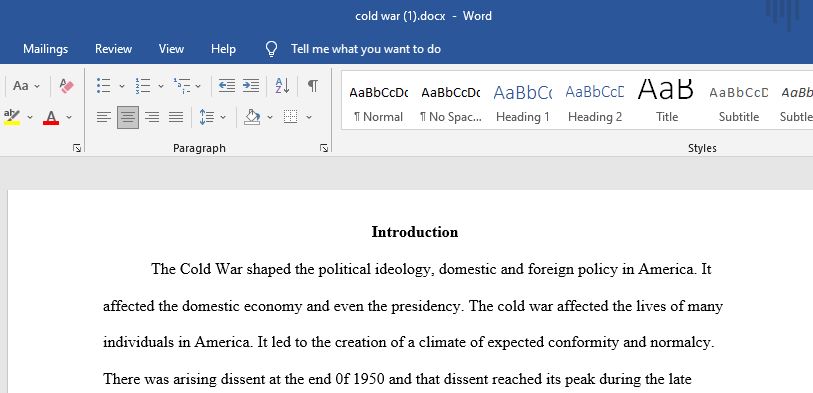
Task: Apply red font color
Action: point(51,117)
